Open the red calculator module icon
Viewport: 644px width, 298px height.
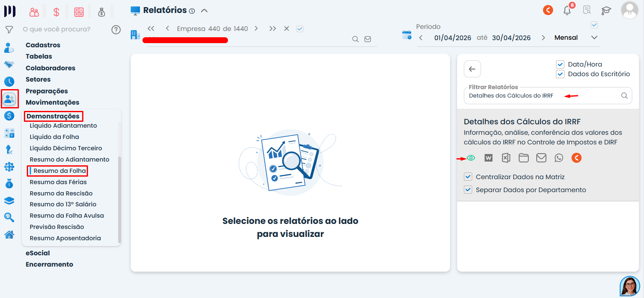[79, 12]
